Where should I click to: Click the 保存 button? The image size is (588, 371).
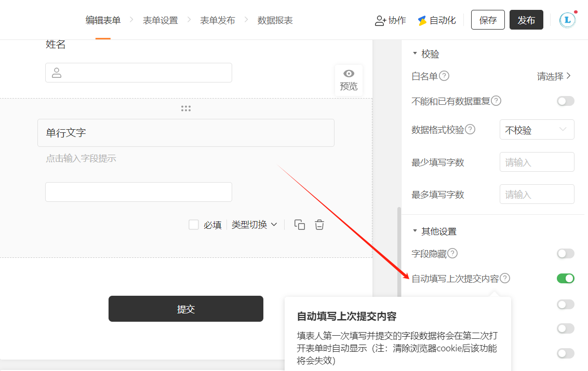(x=488, y=20)
